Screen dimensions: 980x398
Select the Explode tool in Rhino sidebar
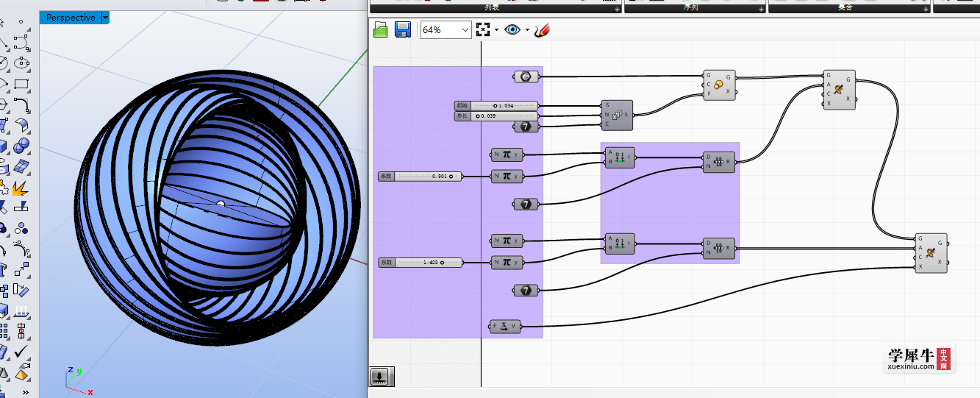pos(20,187)
